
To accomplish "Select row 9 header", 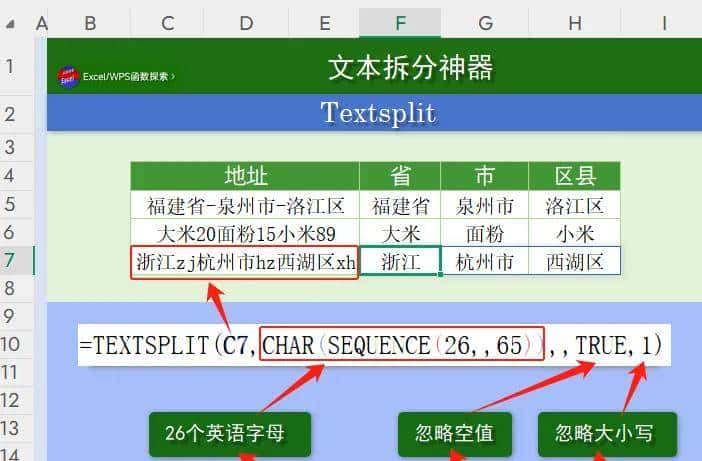I will (16, 316).
